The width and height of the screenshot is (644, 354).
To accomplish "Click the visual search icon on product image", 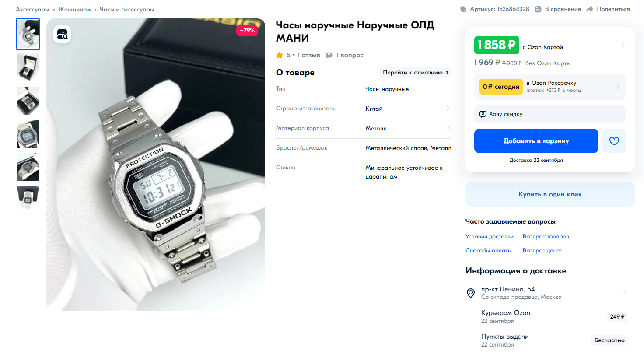I will pyautogui.click(x=62, y=34).
